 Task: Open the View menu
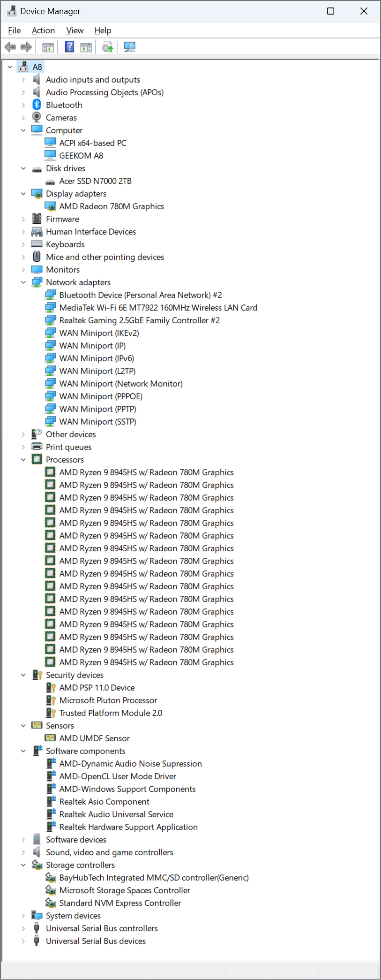pos(75,30)
